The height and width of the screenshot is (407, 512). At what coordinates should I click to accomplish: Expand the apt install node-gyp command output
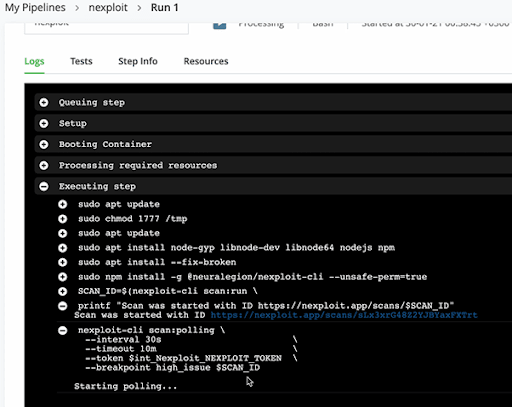(x=63, y=248)
